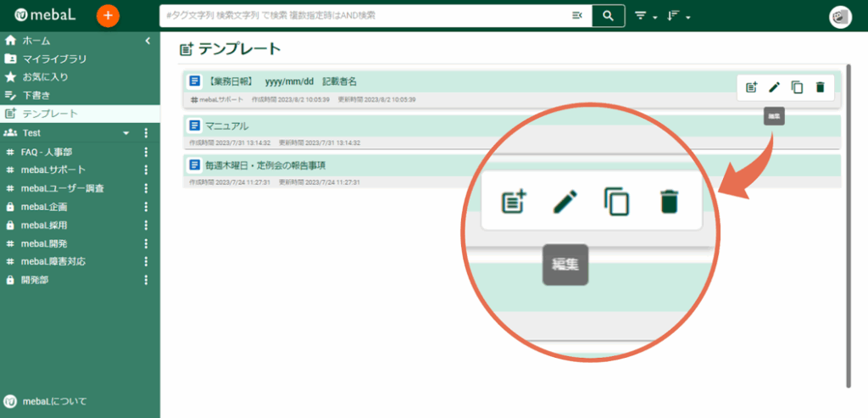
Task: Click the magnifier search button
Action: pyautogui.click(x=608, y=15)
